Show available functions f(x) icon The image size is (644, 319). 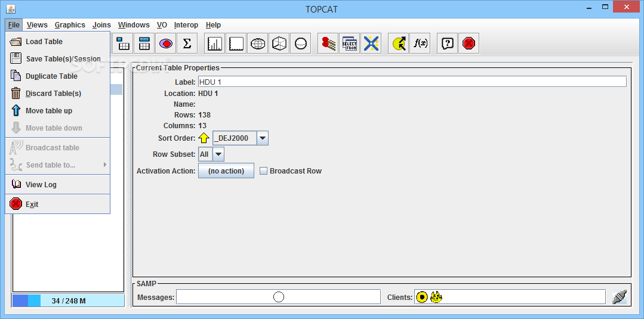(x=420, y=43)
